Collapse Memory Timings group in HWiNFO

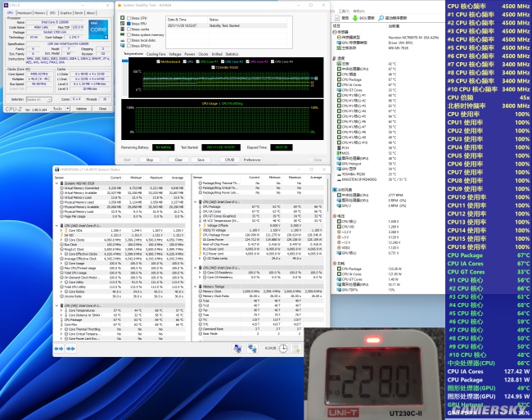[x=196, y=287]
